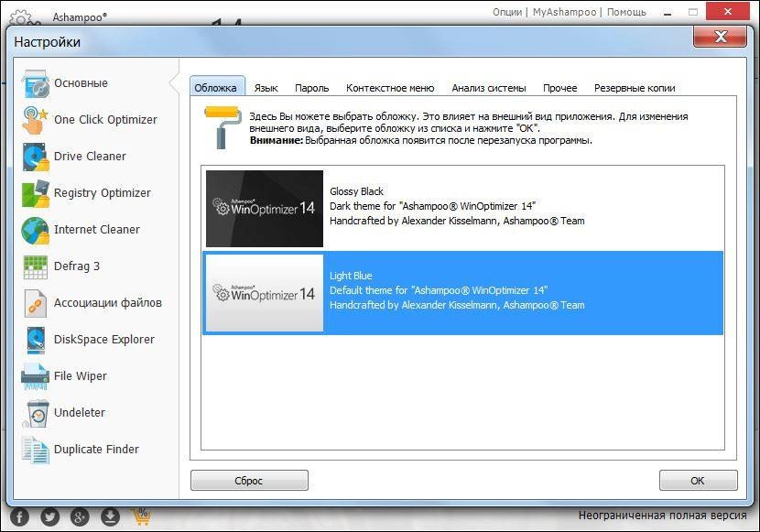Open Ассоциации файлов settings label
Screen dimensions: 760x532
click(108, 303)
